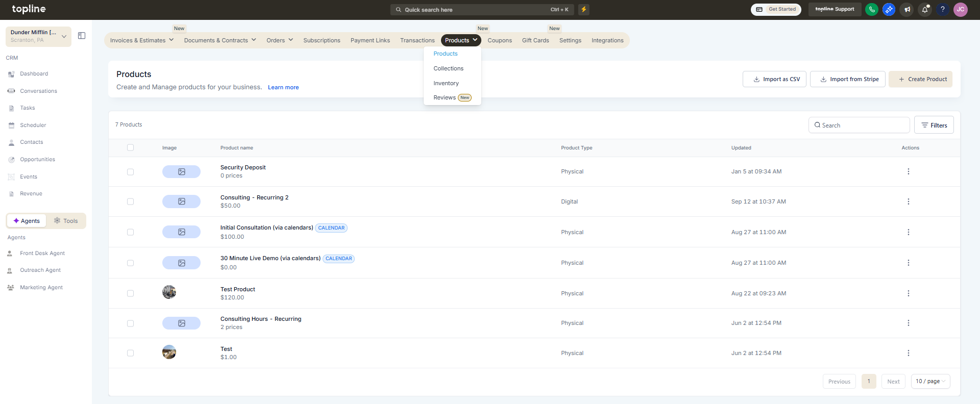
Task: Click the Tasks sidebar icon
Action: pos(11,108)
